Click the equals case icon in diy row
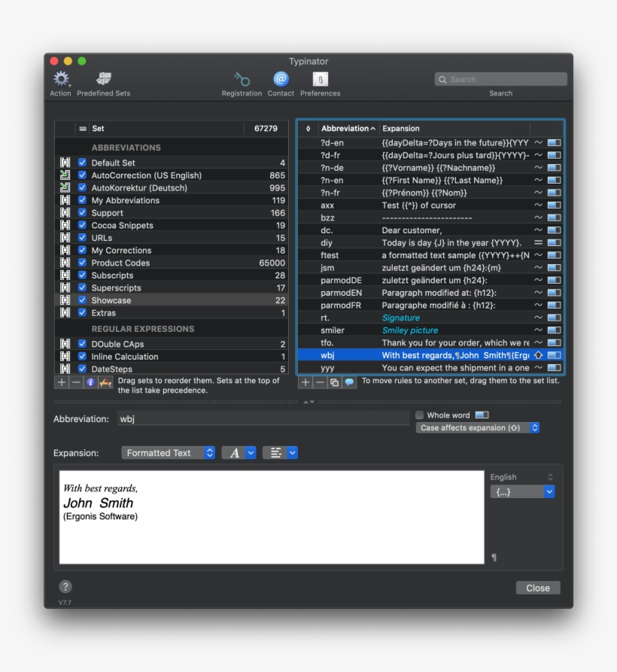617x672 pixels. [x=538, y=242]
